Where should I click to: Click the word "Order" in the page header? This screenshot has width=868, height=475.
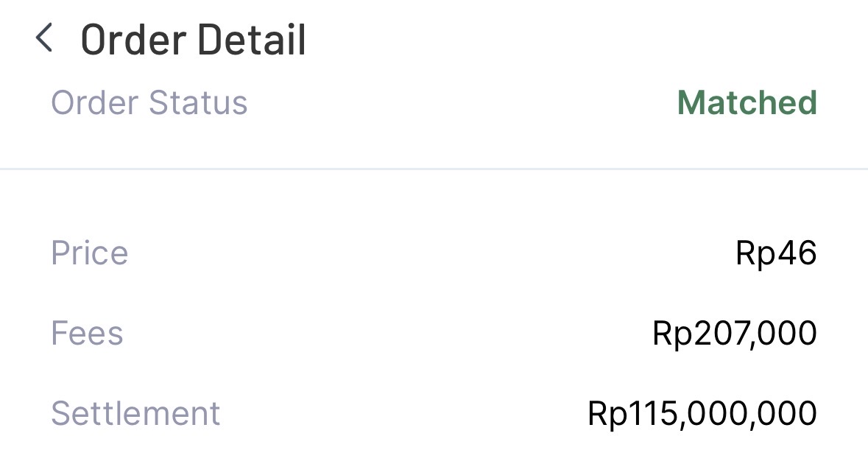[x=131, y=40]
